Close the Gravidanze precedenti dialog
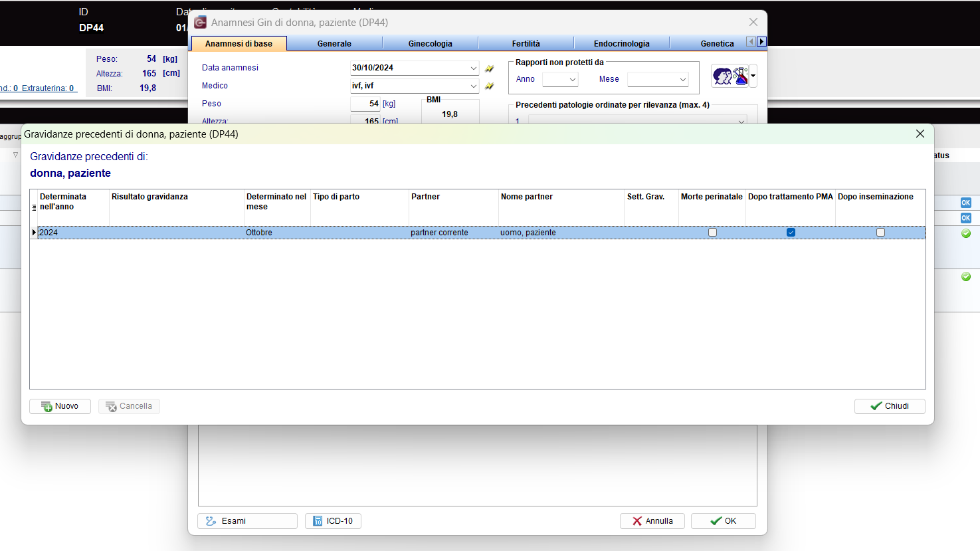The height and width of the screenshot is (551, 980). pyautogui.click(x=920, y=134)
